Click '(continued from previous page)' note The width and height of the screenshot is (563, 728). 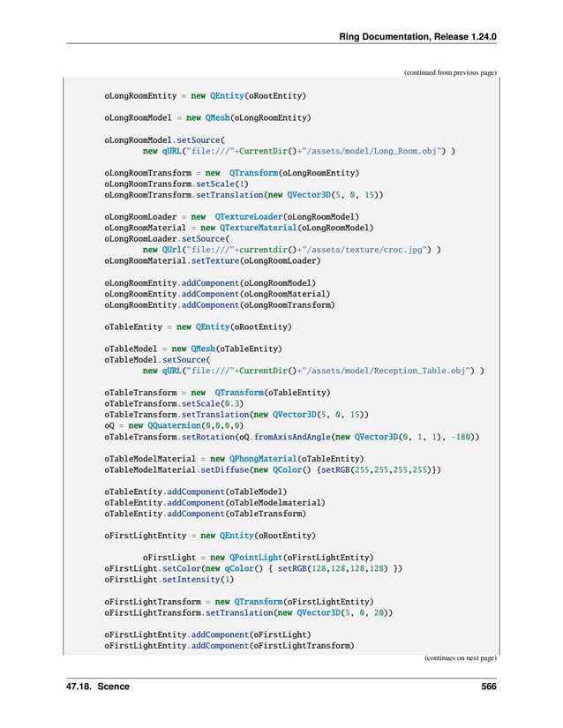[x=450, y=72]
